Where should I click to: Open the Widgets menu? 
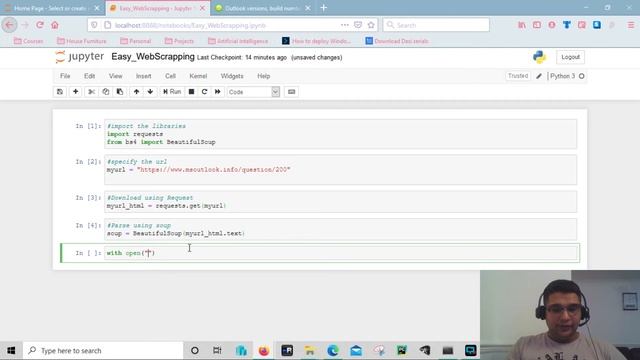232,76
